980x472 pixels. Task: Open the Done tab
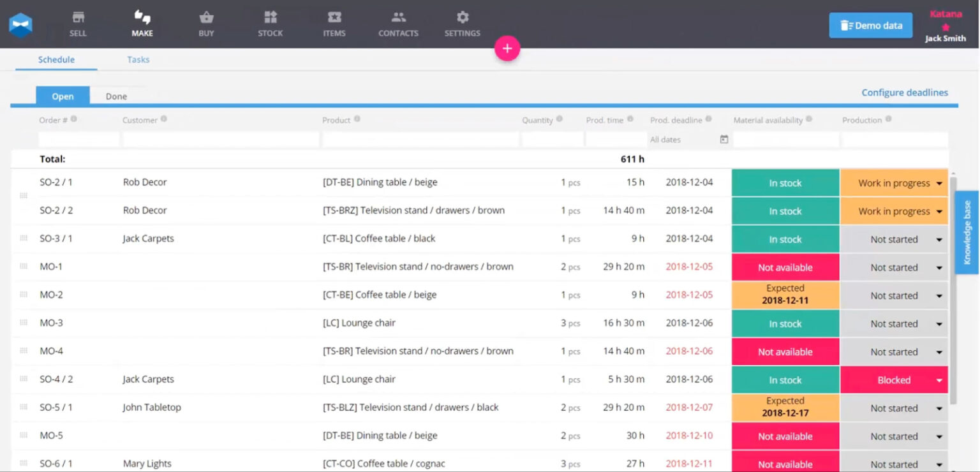click(x=115, y=96)
